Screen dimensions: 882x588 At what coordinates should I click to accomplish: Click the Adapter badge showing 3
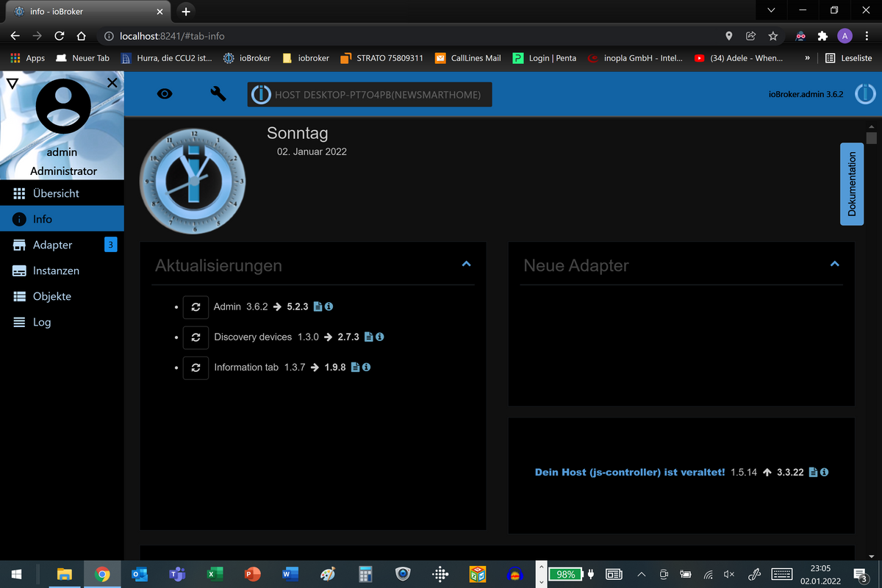tap(110, 245)
